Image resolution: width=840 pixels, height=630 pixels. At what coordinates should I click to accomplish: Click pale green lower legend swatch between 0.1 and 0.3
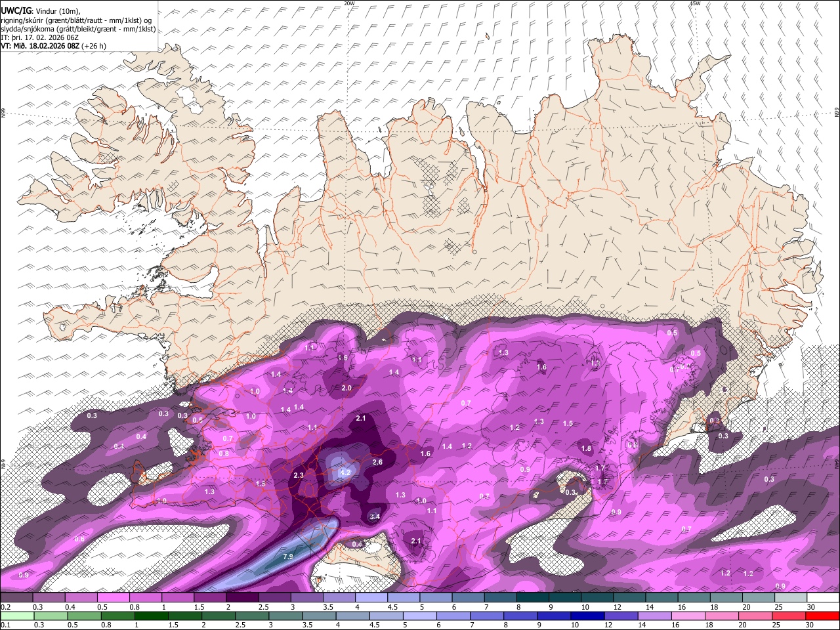pos(16,616)
